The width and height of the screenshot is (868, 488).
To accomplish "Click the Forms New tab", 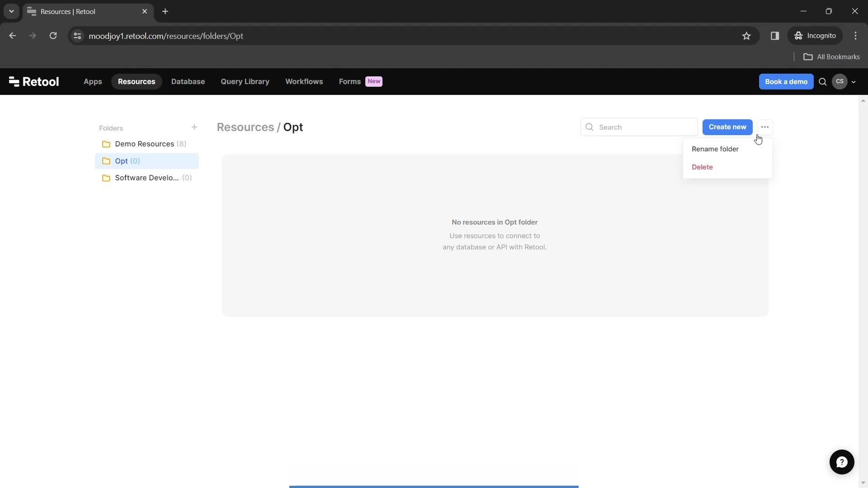I will (360, 81).
